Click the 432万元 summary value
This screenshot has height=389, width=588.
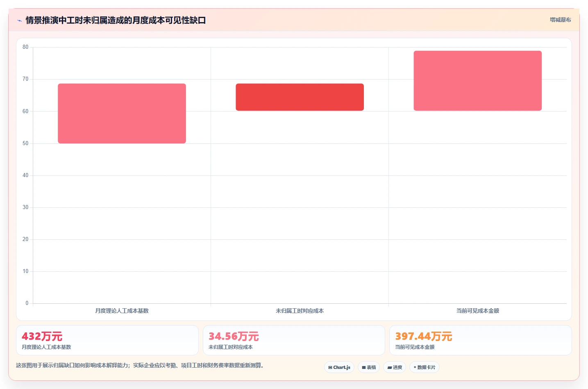point(42,337)
